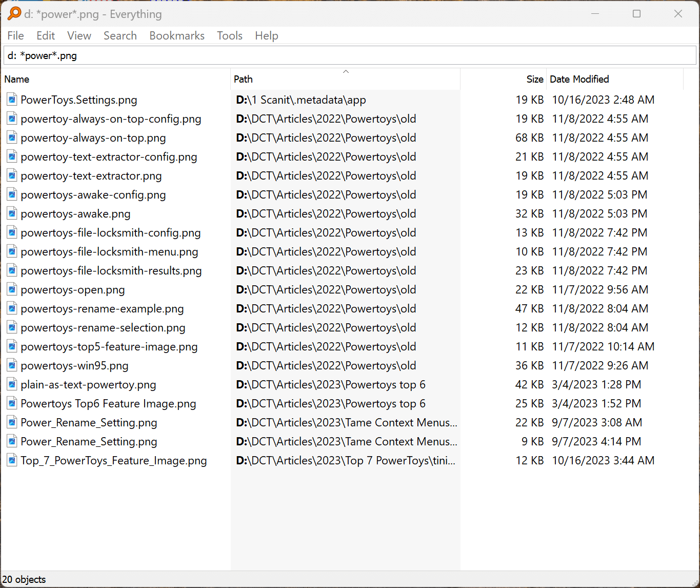Viewport: 700px width, 588px height.
Task: Open the Search menu
Action: coord(120,35)
